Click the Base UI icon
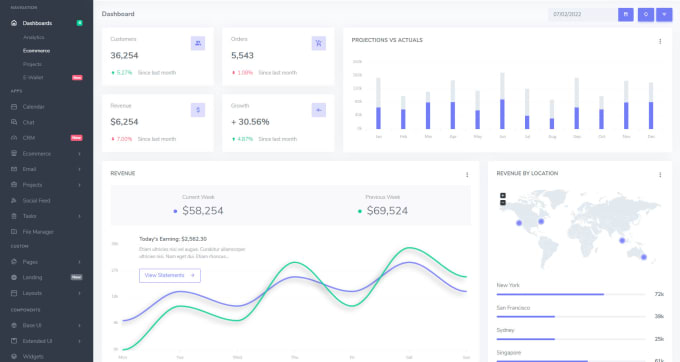 [14, 325]
